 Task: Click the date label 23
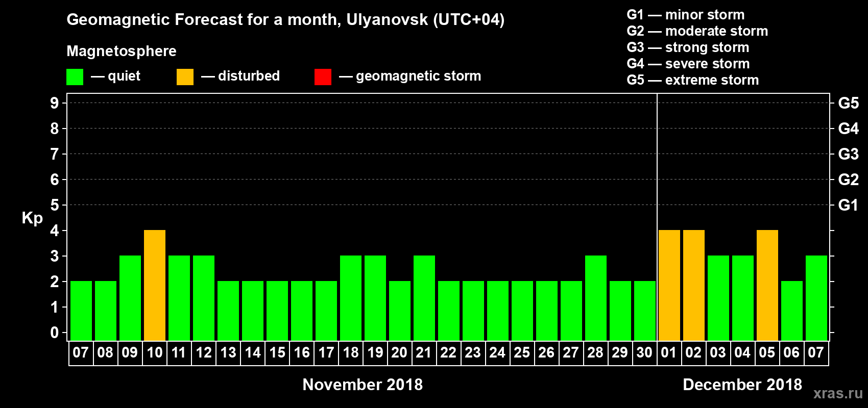pyautogui.click(x=473, y=352)
